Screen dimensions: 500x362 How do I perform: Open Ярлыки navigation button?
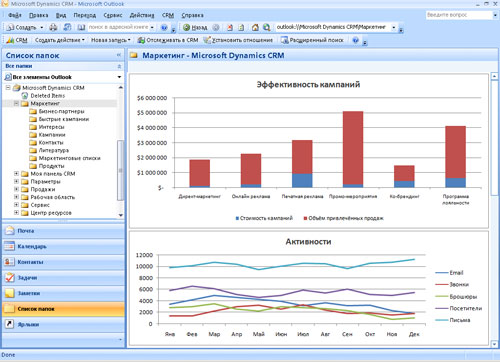click(63, 324)
